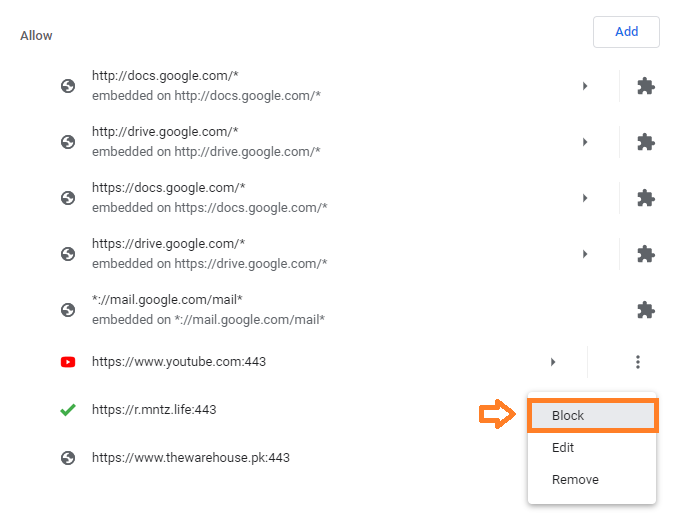The width and height of the screenshot is (679, 529).
Task: Click the green checkmark icon beside r.mntz.life
Action: 68,410
